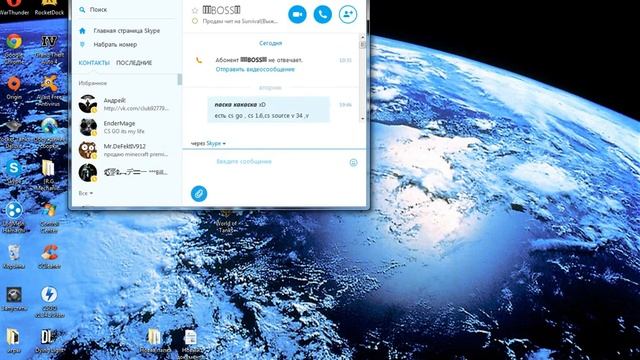Click the Сегодня date heading in chat
Viewport: 640px width, 360px height.
270,43
